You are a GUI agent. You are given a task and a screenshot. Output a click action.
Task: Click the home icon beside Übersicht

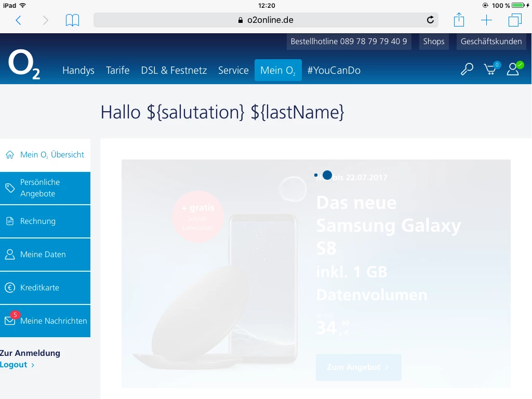pos(10,155)
